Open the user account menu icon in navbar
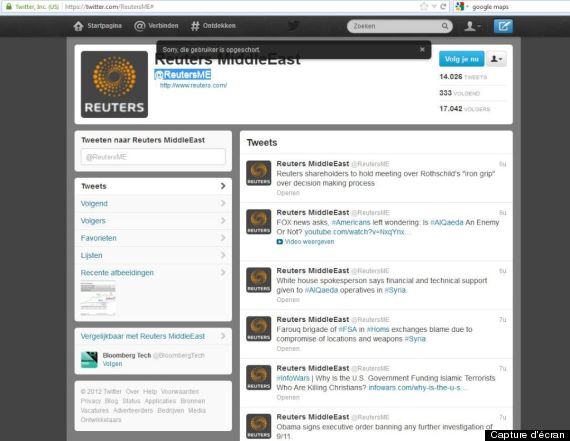 pyautogui.click(x=472, y=26)
